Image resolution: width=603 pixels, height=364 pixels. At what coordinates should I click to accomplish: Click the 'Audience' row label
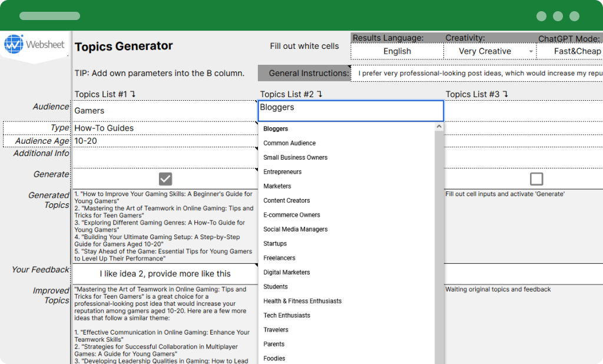(51, 107)
